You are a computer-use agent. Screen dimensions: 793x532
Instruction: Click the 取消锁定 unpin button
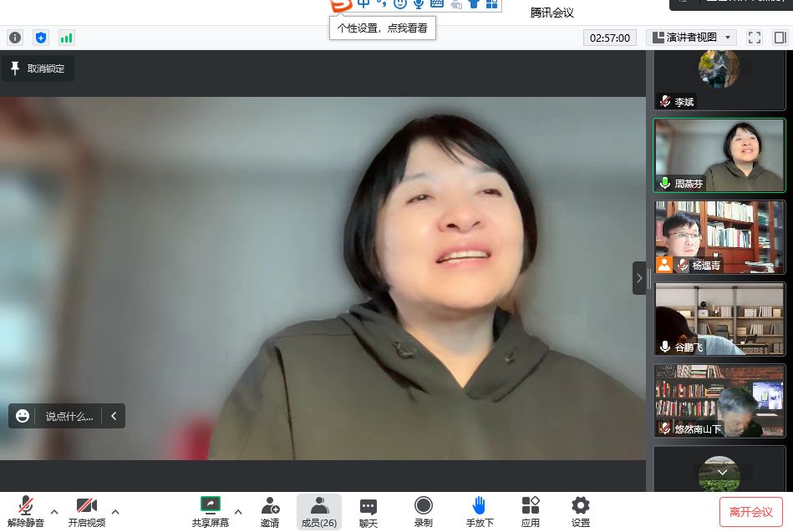pos(38,68)
